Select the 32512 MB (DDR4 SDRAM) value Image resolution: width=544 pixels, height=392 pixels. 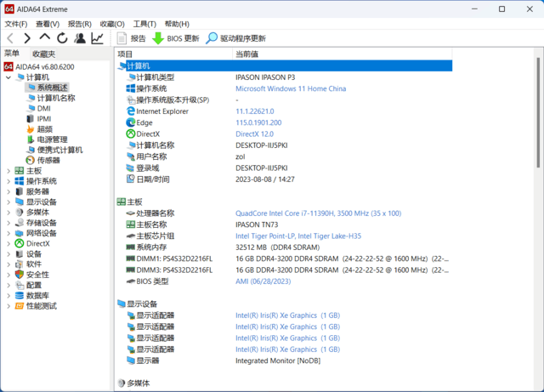[278, 247]
